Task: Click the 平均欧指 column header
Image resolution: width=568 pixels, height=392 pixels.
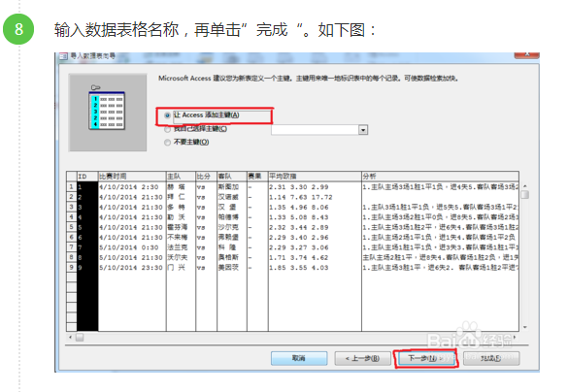Action: coord(315,177)
